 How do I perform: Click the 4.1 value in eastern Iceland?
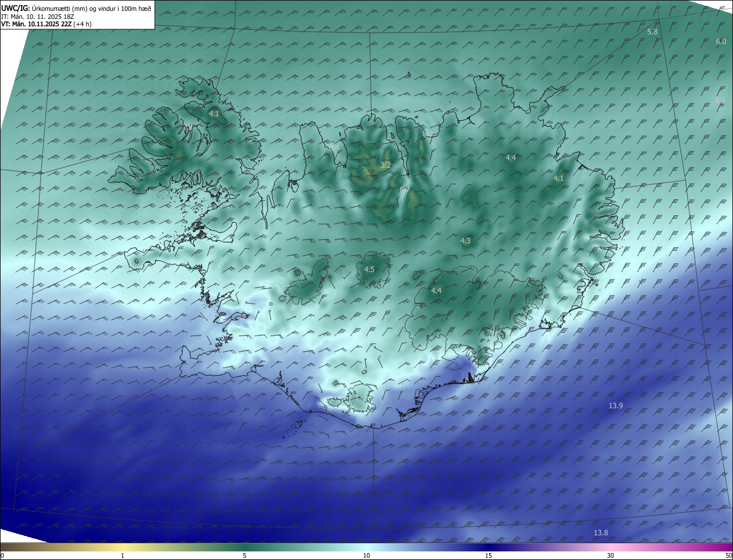click(x=559, y=179)
